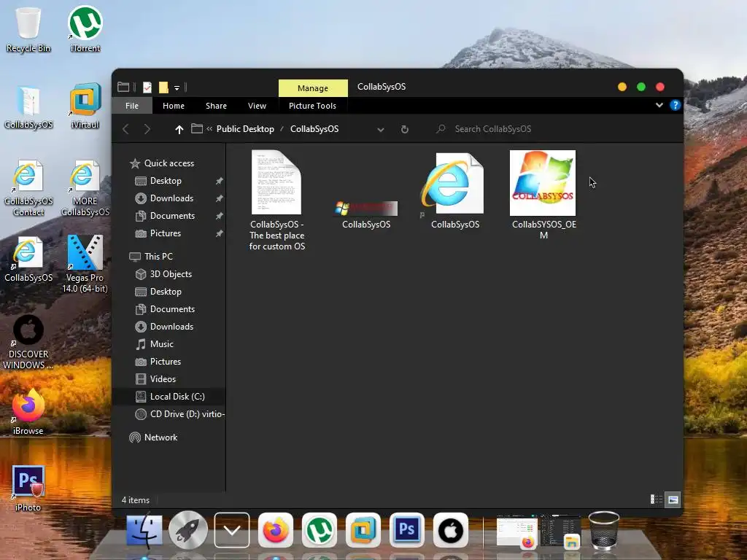Screen dimensions: 747x560
Task: Open the address bar history dropdown
Action: 381,130
